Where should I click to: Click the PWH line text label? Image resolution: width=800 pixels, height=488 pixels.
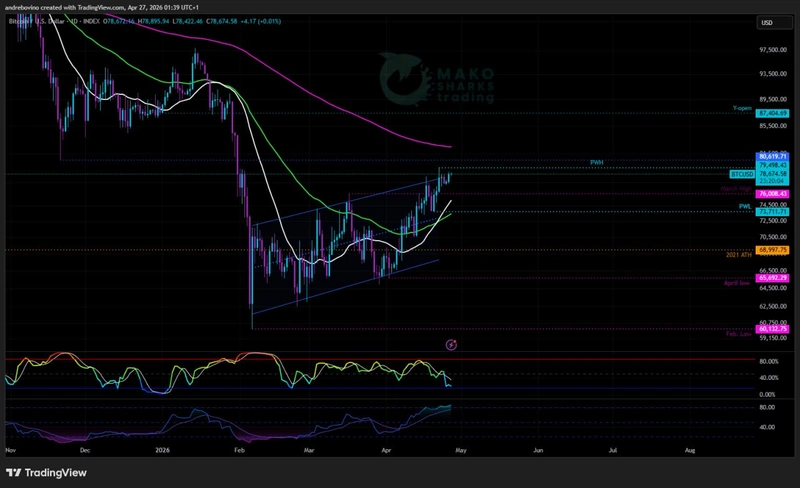597,161
